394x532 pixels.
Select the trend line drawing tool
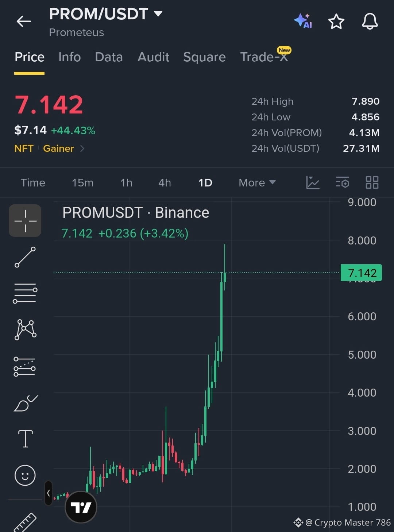coord(25,257)
